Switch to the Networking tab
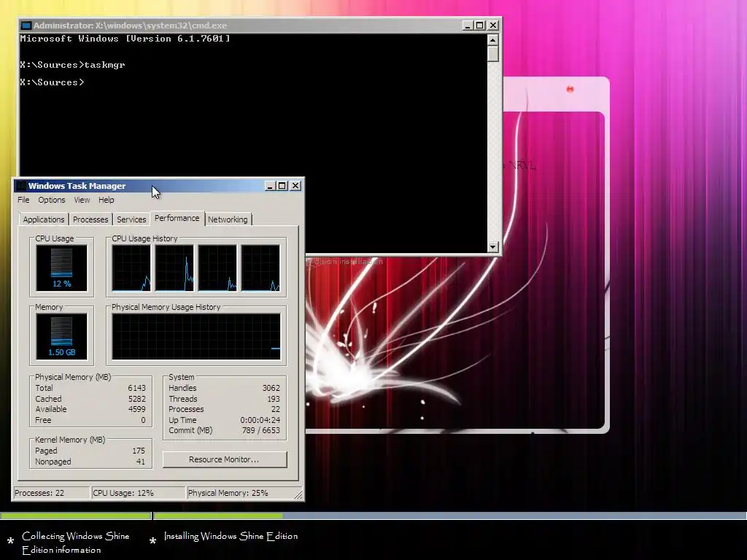 (228, 219)
